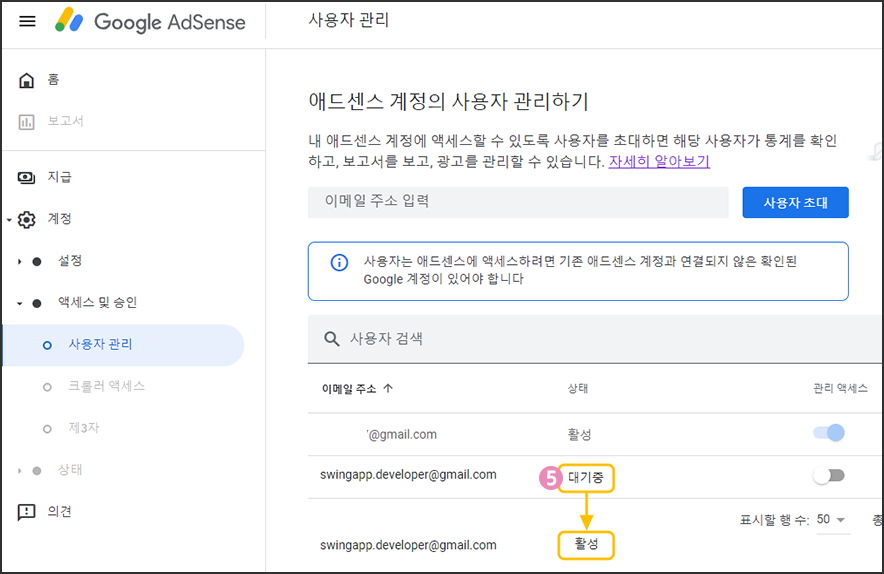Open 크롤러 액세스 in the sidebar

106,386
